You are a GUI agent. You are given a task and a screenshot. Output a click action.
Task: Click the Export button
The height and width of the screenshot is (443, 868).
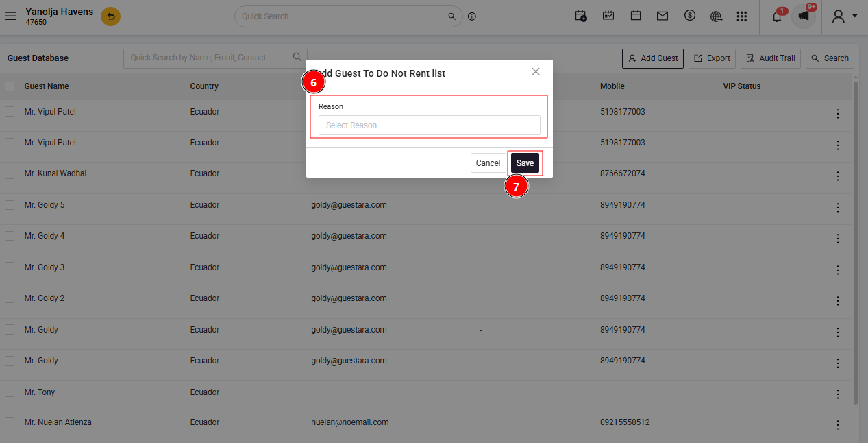coord(712,58)
